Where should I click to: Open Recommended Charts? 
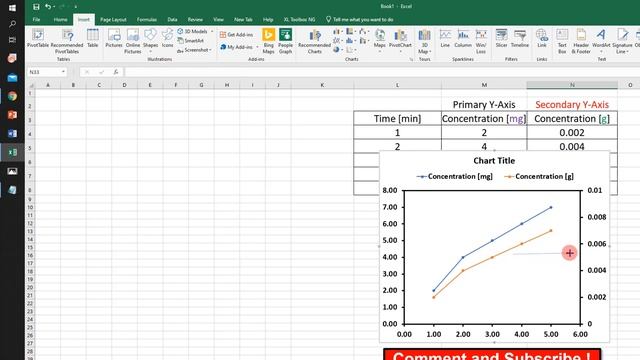(x=315, y=41)
